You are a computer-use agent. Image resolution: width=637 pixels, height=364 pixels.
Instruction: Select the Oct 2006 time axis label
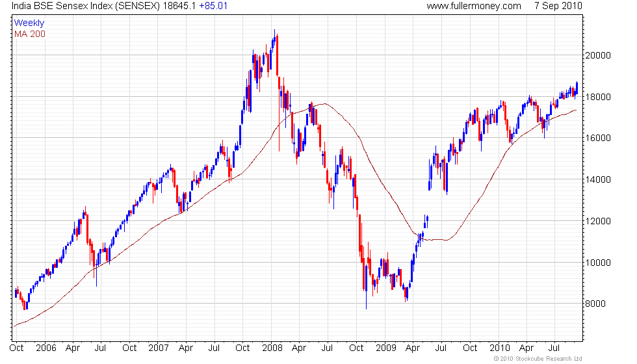(129, 348)
